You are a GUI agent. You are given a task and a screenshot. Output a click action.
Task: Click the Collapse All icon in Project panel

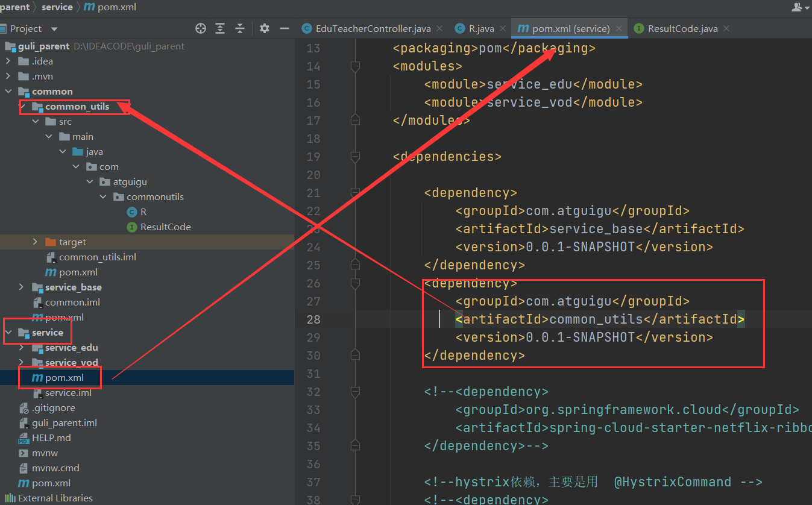click(240, 28)
